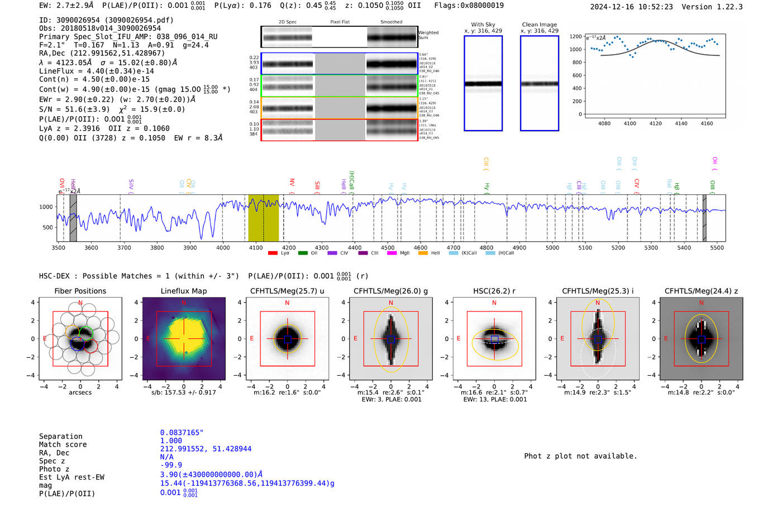Screen dimensions: 782x532
Task: Click the Flags:0x08000019 text
Action: [469, 6]
